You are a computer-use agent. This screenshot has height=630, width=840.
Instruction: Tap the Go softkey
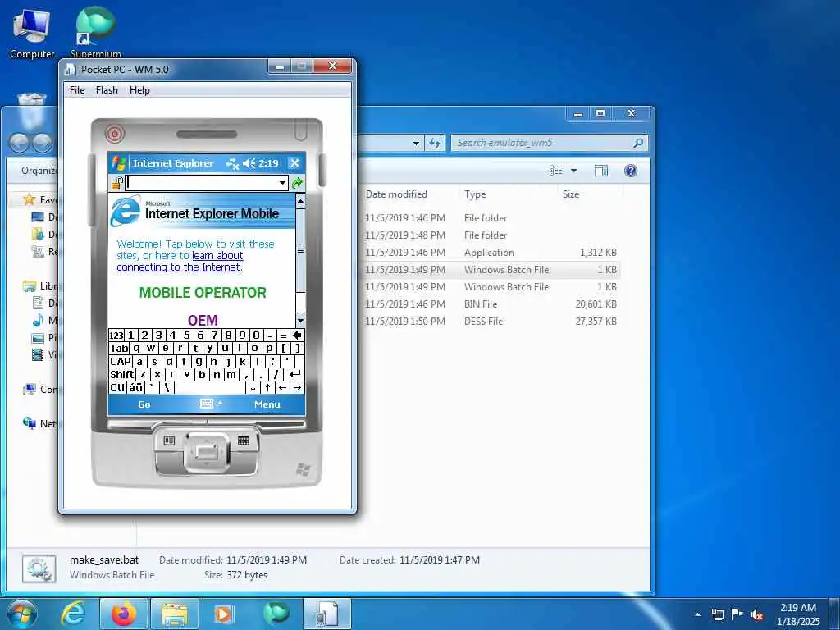click(144, 404)
